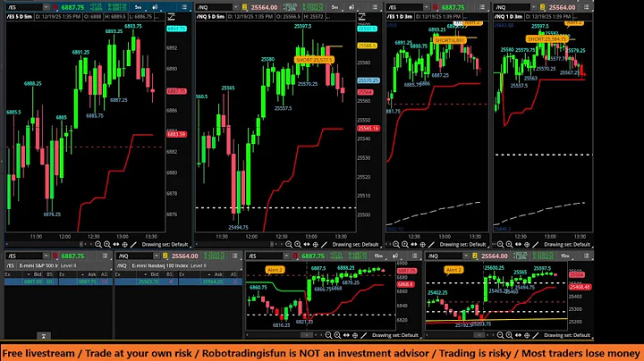Open symbol dropdown on /ES 3m chart
Screen dimensions: 644x361
click(x=426, y=7)
